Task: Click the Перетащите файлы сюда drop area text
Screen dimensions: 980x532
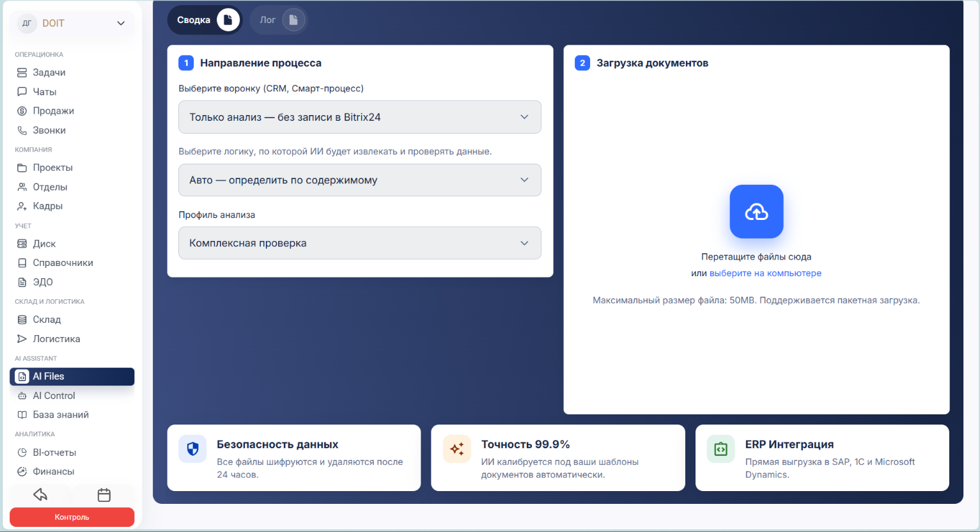Action: click(x=756, y=257)
